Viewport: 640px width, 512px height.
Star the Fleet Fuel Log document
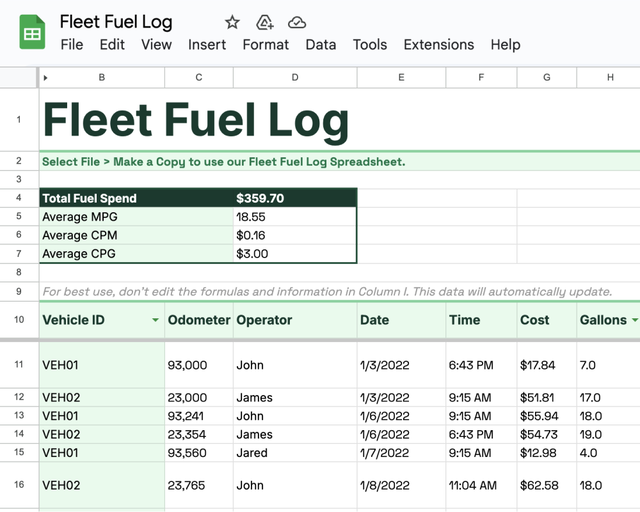point(232,22)
